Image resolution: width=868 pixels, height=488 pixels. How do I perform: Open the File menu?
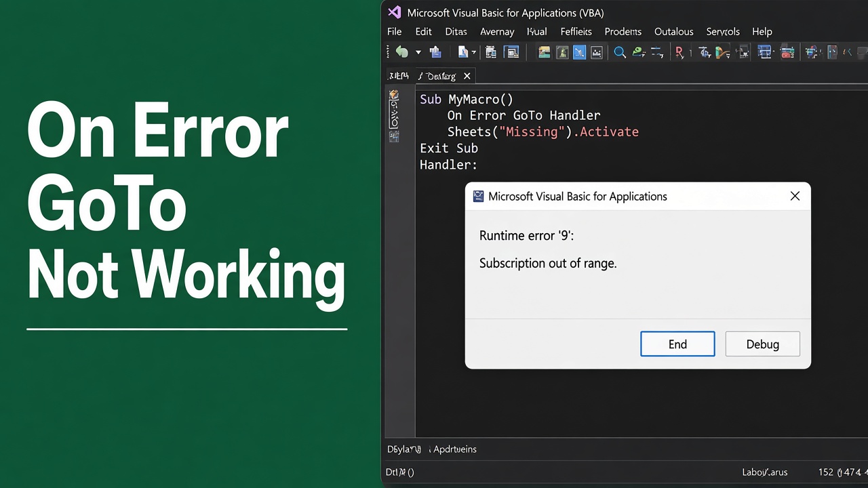point(395,31)
